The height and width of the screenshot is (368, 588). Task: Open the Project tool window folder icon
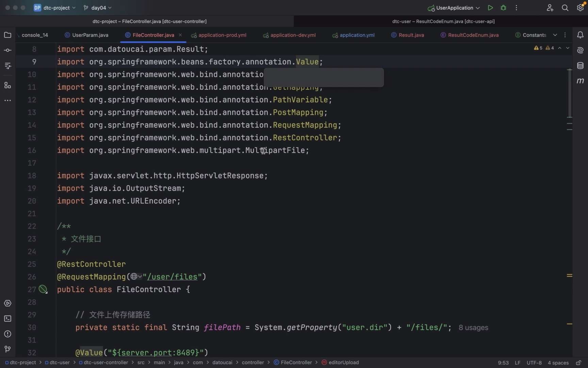click(7, 35)
